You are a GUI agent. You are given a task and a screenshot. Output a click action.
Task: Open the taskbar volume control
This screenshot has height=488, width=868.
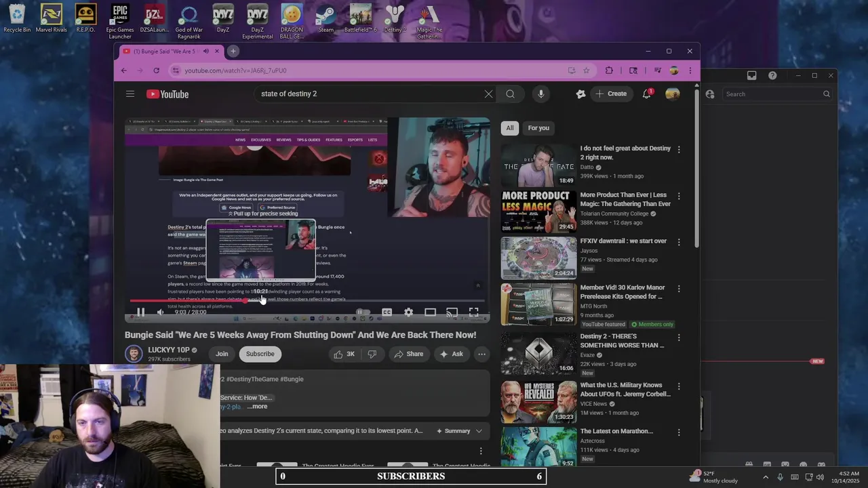820,477
